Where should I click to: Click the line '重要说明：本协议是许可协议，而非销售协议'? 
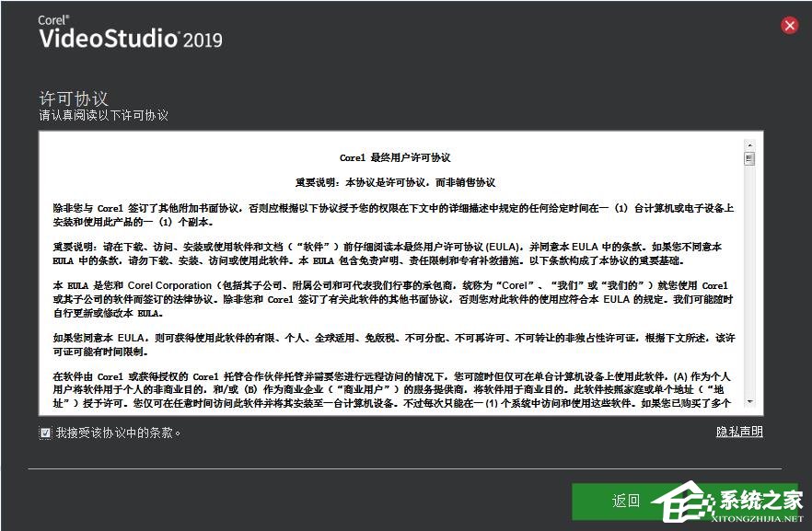click(395, 182)
